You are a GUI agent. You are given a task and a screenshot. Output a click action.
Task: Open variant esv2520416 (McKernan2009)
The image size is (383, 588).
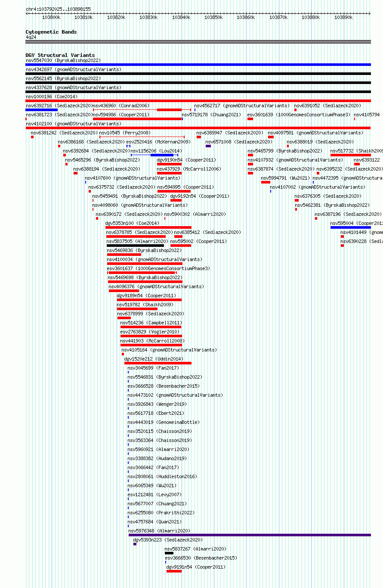click(158, 142)
